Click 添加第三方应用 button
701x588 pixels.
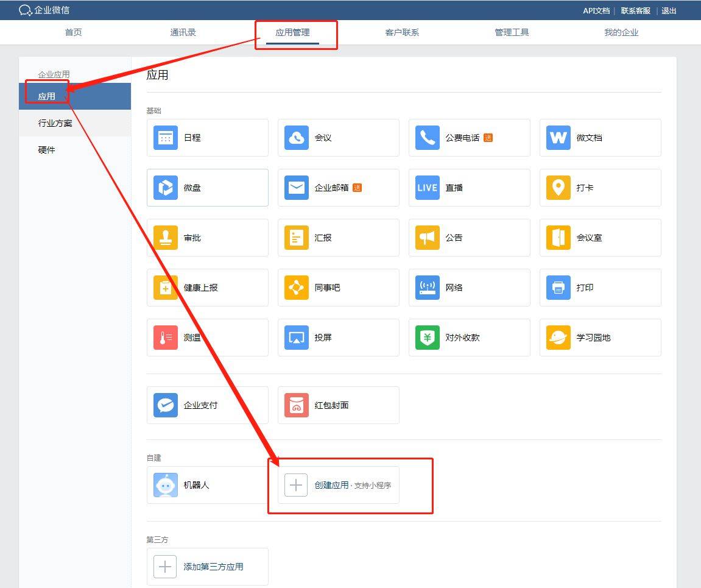(x=213, y=567)
